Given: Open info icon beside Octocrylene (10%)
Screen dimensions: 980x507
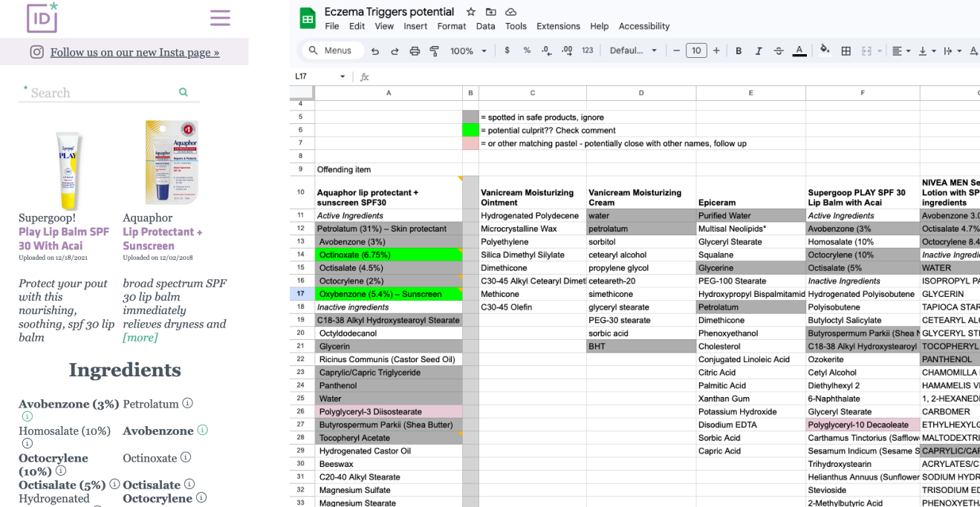Looking at the screenshot, I should (61, 471).
